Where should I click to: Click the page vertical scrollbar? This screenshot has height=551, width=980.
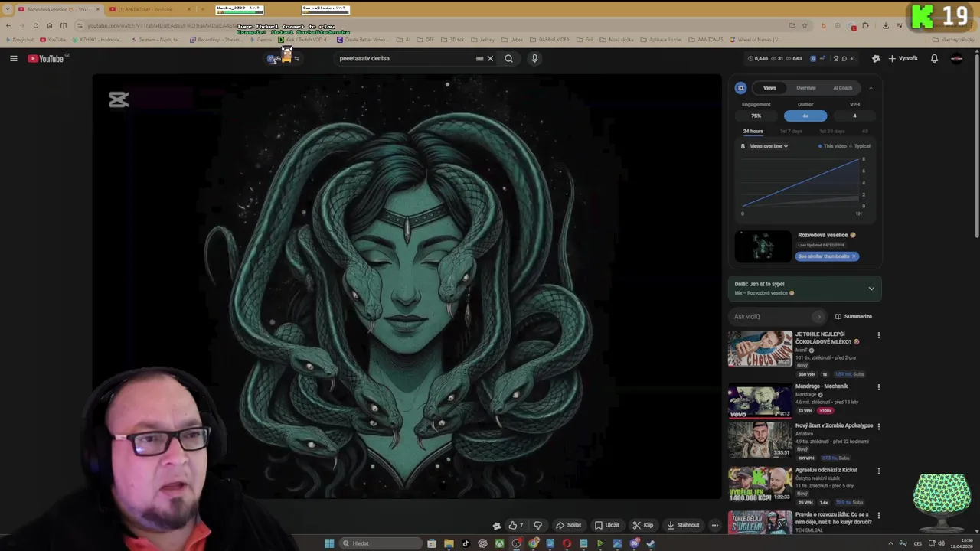976,145
